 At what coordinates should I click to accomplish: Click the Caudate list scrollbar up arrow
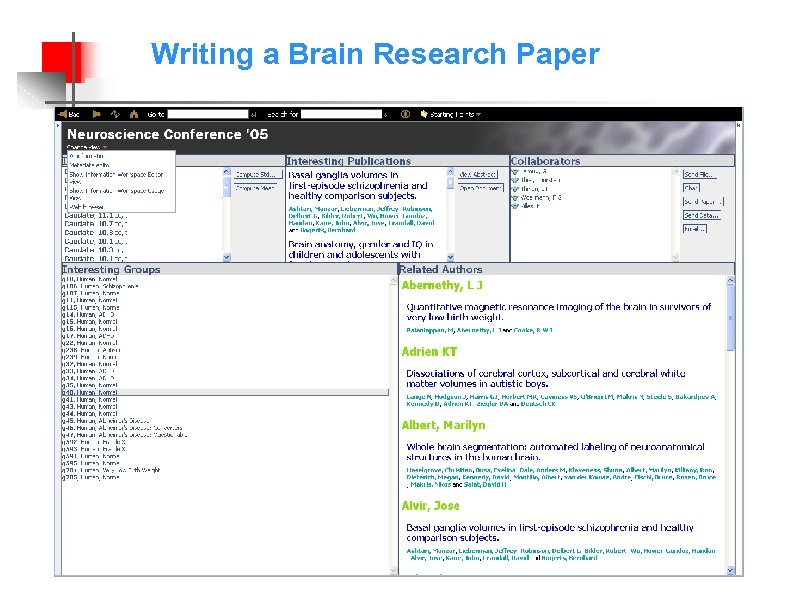point(227,172)
